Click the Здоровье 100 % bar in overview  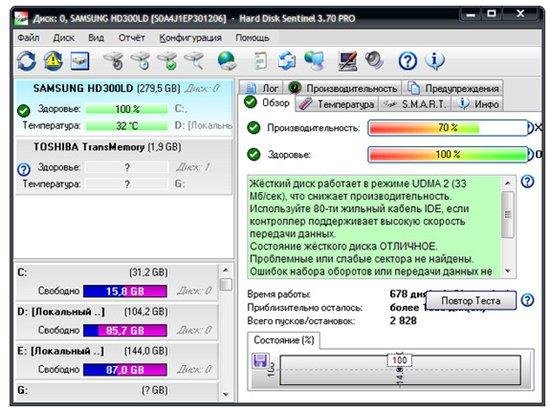point(448,154)
